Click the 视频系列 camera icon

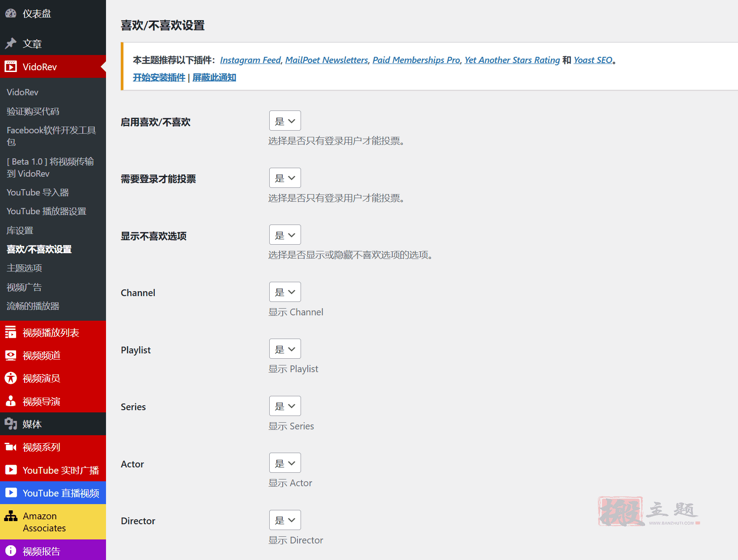pos(11,447)
